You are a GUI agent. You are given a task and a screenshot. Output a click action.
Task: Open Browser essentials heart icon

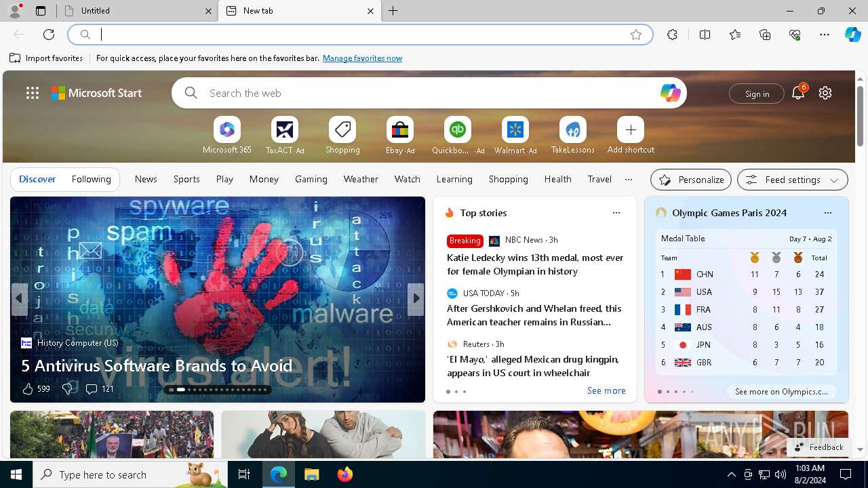(x=795, y=35)
